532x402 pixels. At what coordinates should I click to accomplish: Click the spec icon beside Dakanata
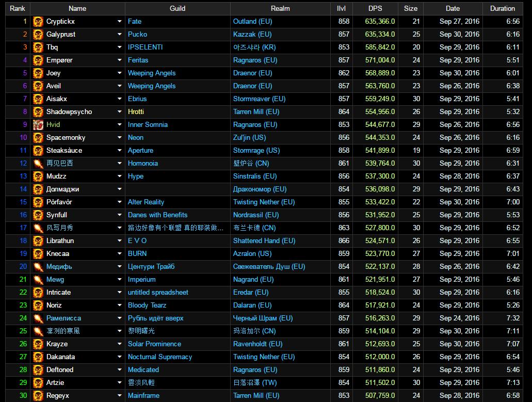point(38,357)
